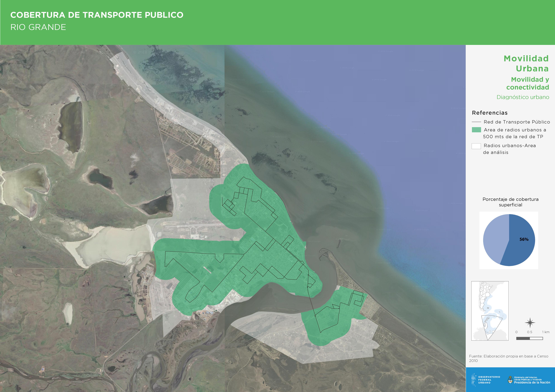555x392 pixels.
Task: Click the Red de Transporte Público line symbol
Action: pos(476,122)
